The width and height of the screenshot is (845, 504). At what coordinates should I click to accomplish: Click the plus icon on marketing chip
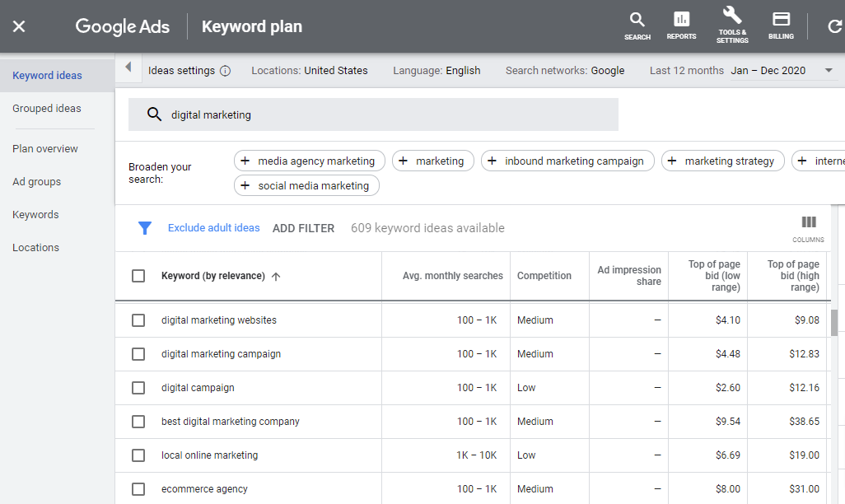click(x=403, y=161)
